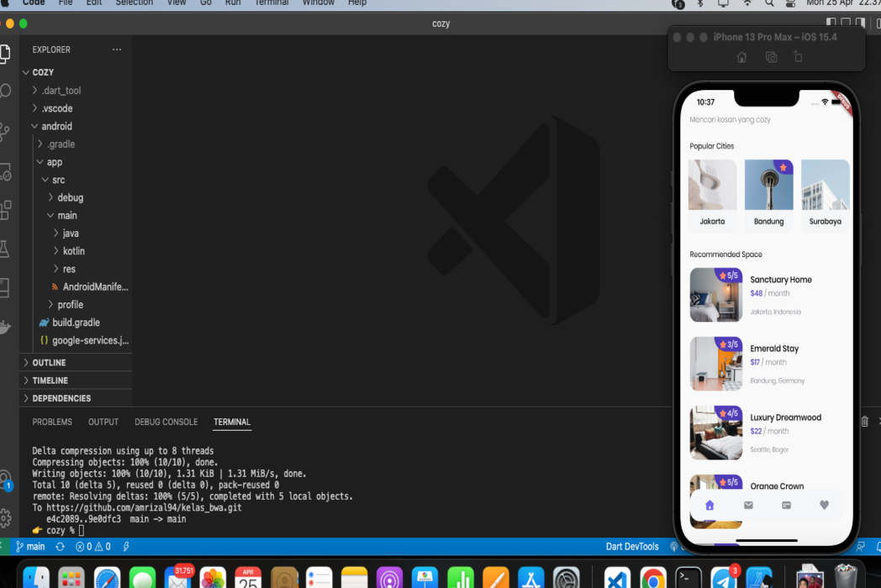The image size is (881, 588).
Task: Open the Go menu
Action: pyautogui.click(x=206, y=3)
